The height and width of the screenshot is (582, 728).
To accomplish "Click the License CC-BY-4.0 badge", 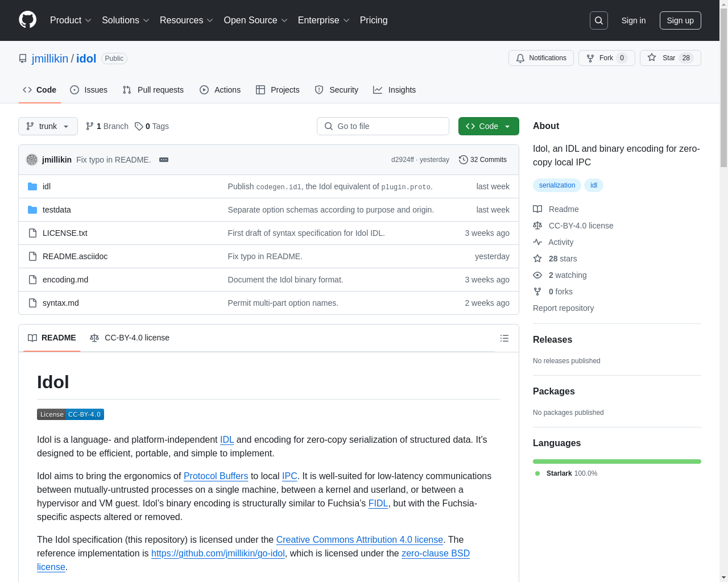I will pyautogui.click(x=71, y=414).
